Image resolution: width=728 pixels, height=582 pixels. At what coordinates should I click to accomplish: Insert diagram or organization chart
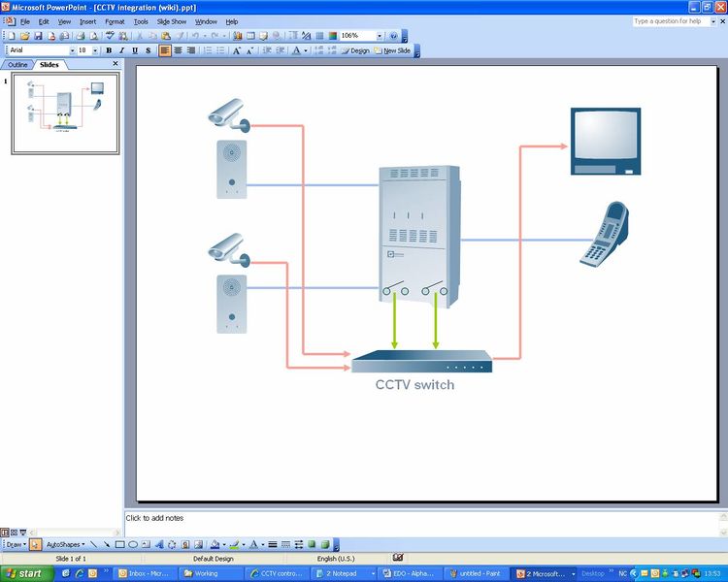click(x=172, y=544)
